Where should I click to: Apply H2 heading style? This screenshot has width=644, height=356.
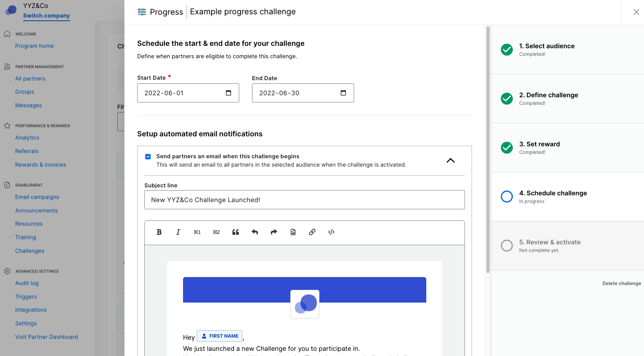(217, 232)
